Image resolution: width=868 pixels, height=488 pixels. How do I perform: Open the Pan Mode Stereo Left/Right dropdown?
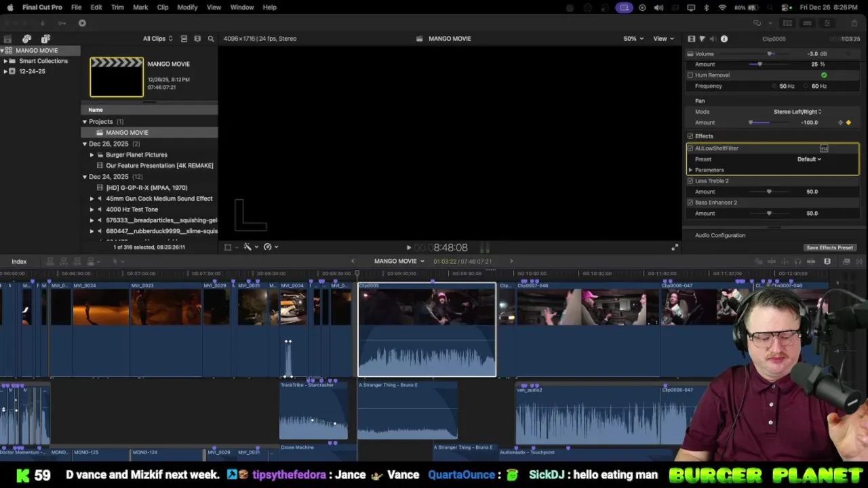797,112
